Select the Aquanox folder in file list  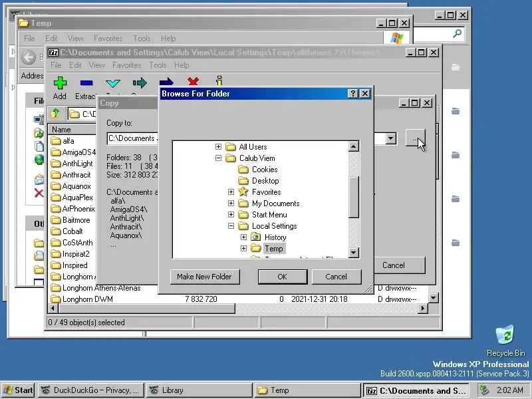coord(70,186)
